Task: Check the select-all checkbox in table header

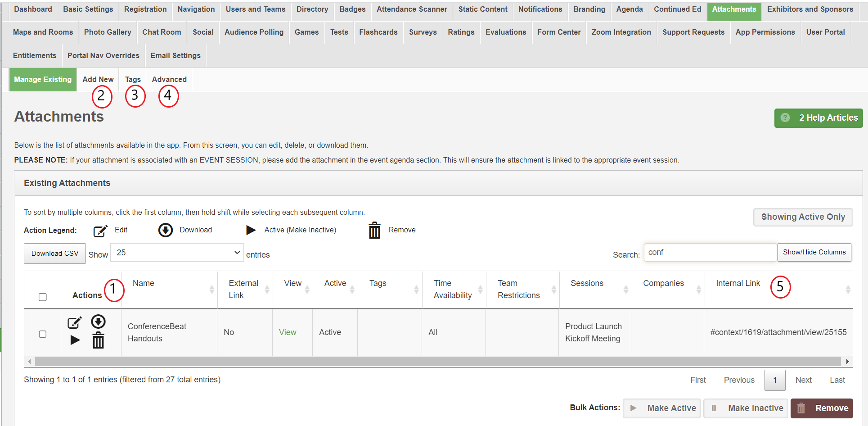Action: [x=43, y=297]
